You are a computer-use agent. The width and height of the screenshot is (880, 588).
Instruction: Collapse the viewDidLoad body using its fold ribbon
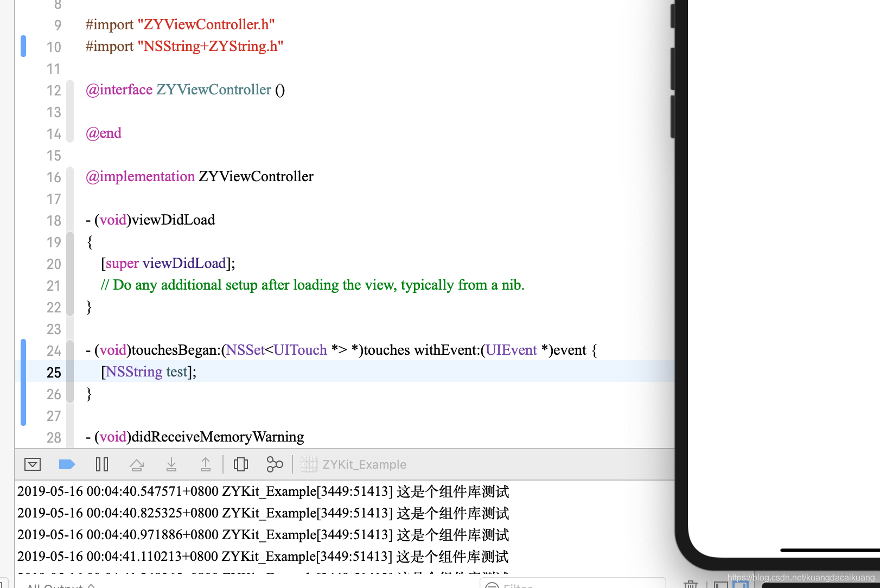(70, 274)
